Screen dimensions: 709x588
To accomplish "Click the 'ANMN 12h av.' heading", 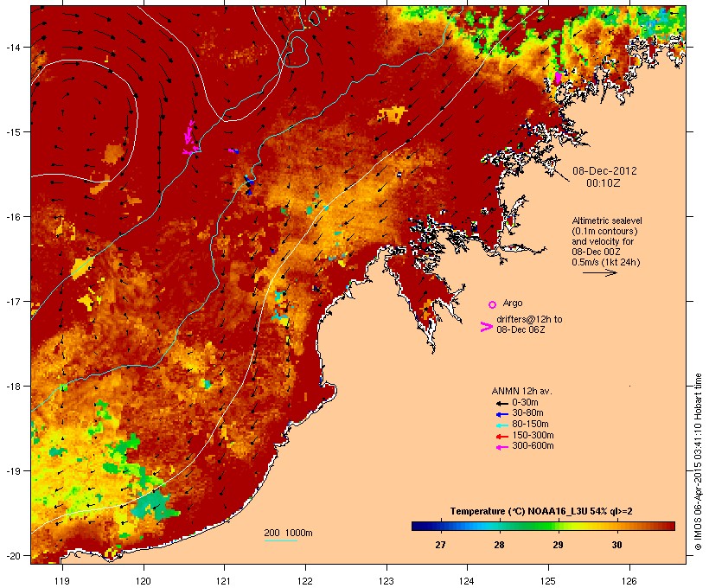I will point(521,391).
